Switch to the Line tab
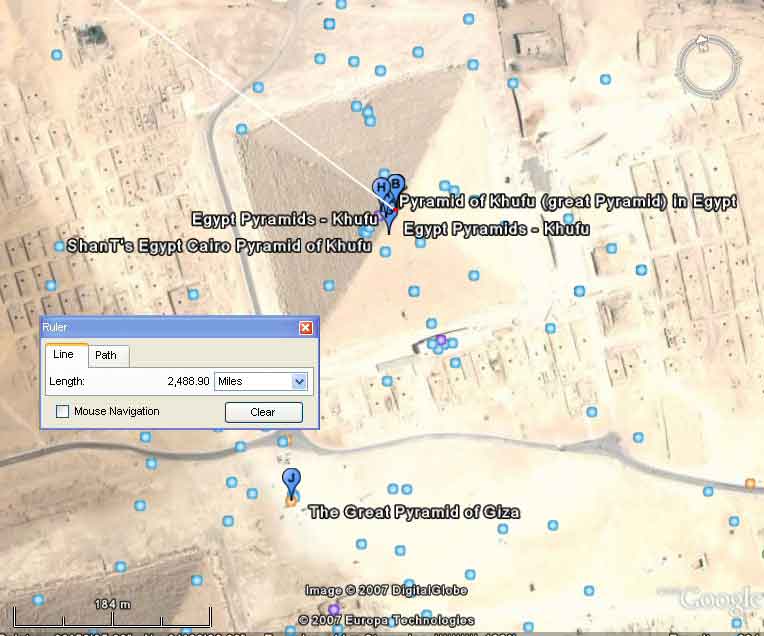 point(63,355)
